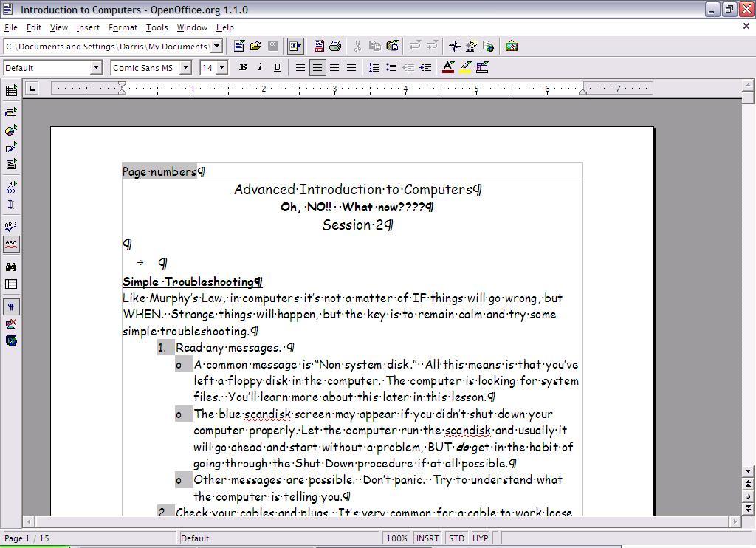Viewport: 756px width, 548px height.
Task: Toggle AutoSpellcheck wavy underline button
Action: tap(11, 244)
